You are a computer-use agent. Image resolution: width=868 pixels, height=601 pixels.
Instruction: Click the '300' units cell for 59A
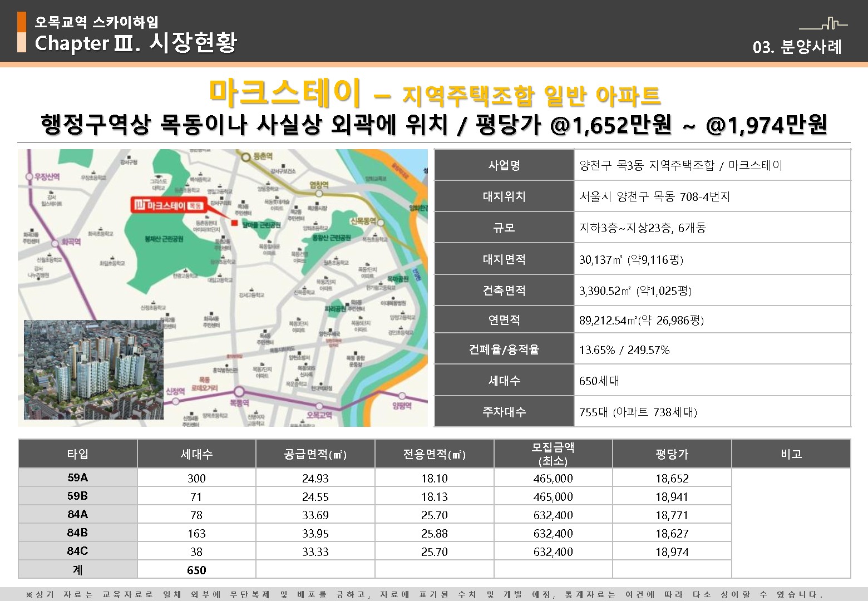click(x=196, y=478)
